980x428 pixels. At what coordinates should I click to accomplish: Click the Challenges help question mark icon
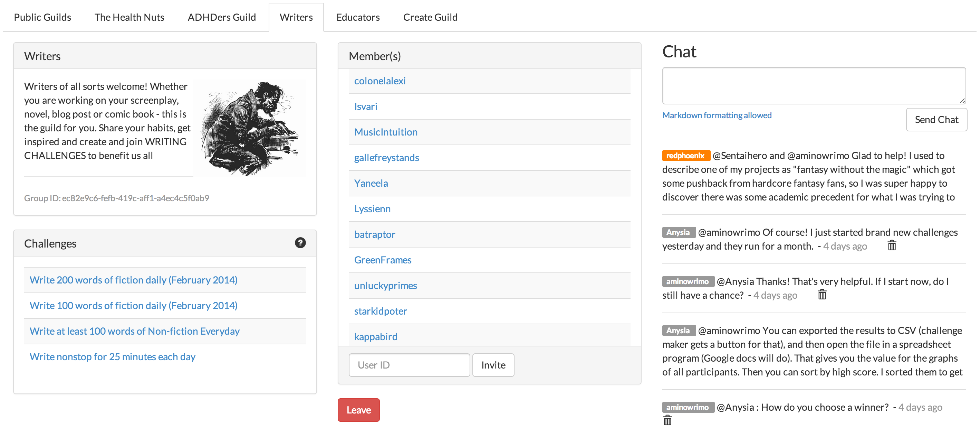(300, 243)
